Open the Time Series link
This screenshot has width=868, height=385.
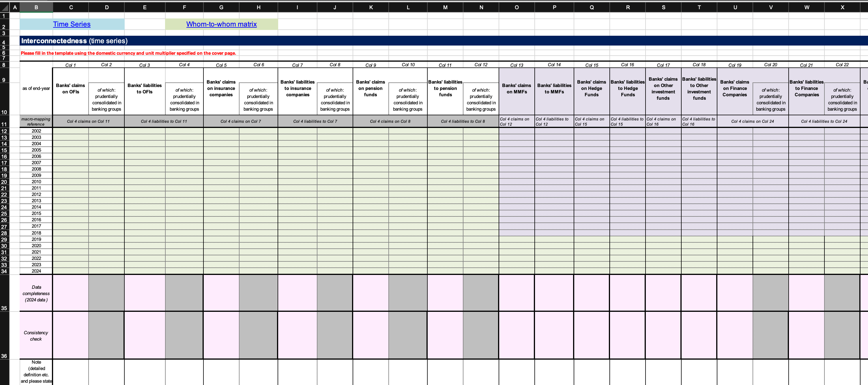click(72, 24)
